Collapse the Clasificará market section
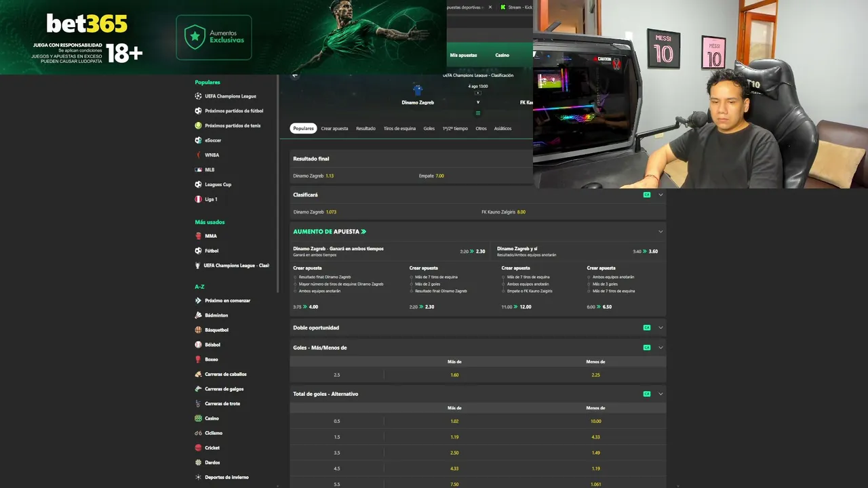 pyautogui.click(x=660, y=195)
